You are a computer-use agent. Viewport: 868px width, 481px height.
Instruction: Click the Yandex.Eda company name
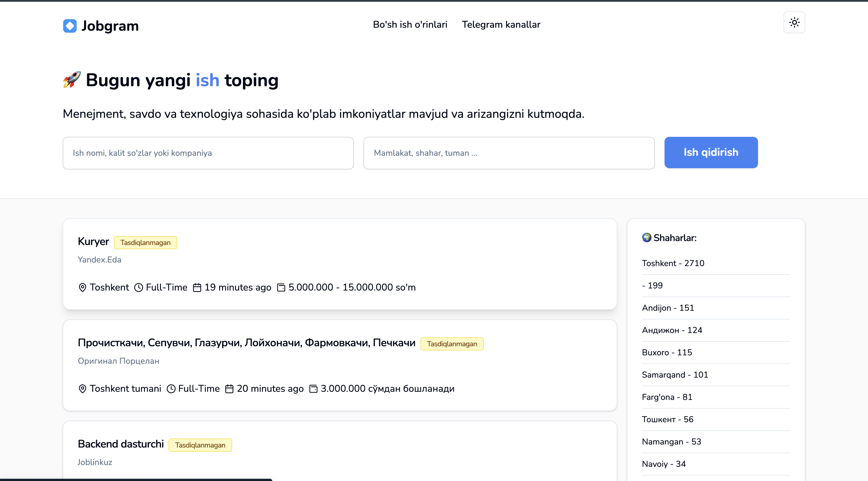(x=99, y=260)
